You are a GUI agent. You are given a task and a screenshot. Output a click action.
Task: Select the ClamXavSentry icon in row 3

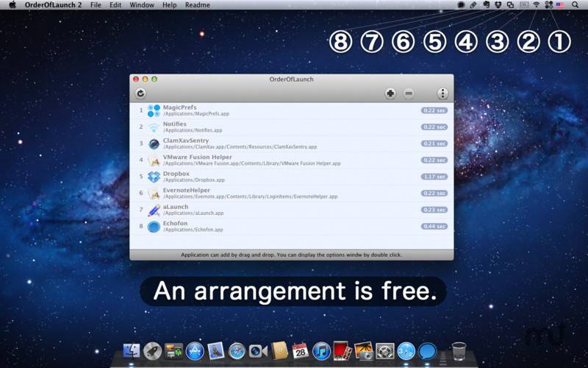pyautogui.click(x=154, y=144)
